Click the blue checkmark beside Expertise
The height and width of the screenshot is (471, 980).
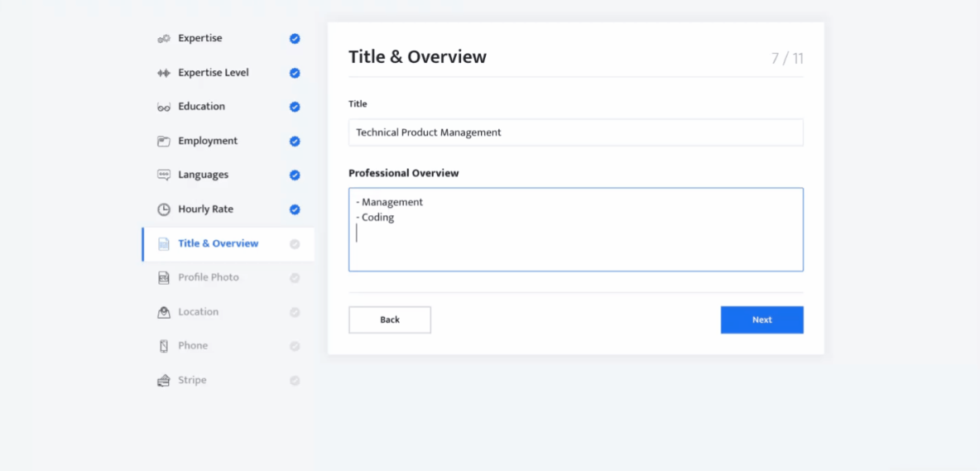295,39
